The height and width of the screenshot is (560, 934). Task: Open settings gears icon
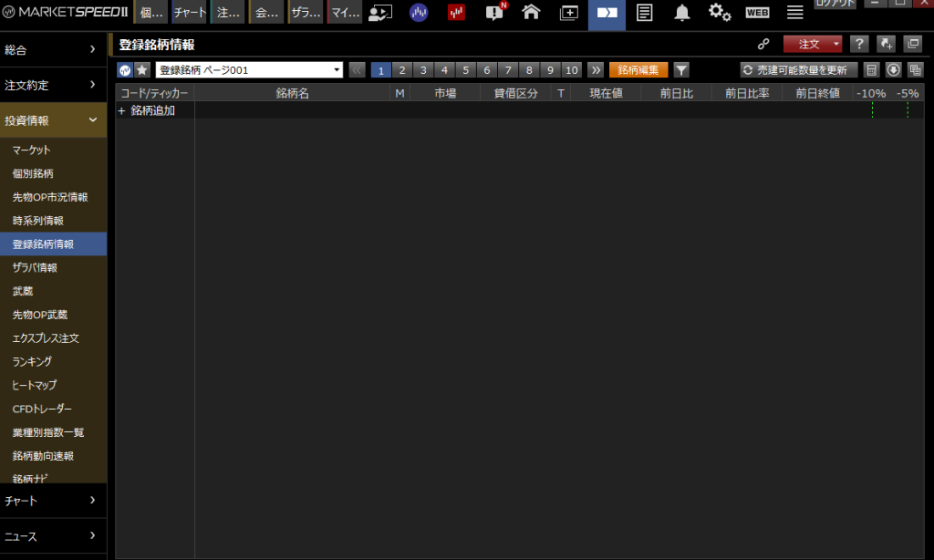tap(720, 13)
